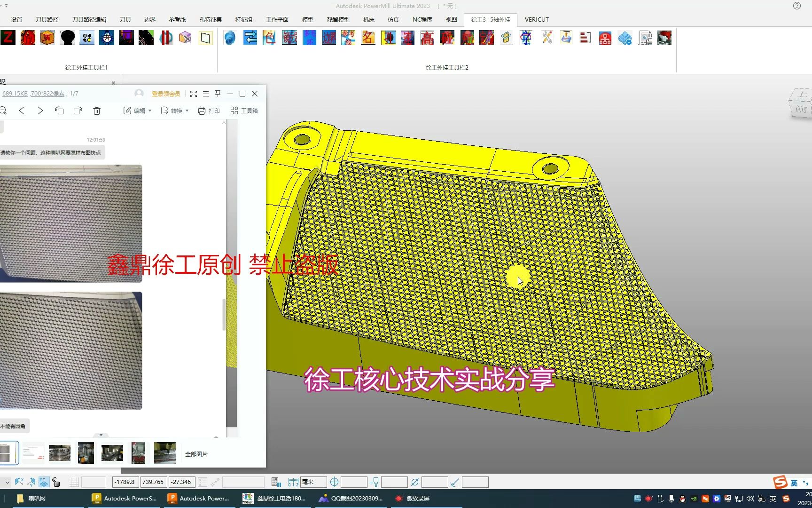This screenshot has height=508, width=812.
Task: Click the purple box plugin icon
Action: [x=186, y=38]
